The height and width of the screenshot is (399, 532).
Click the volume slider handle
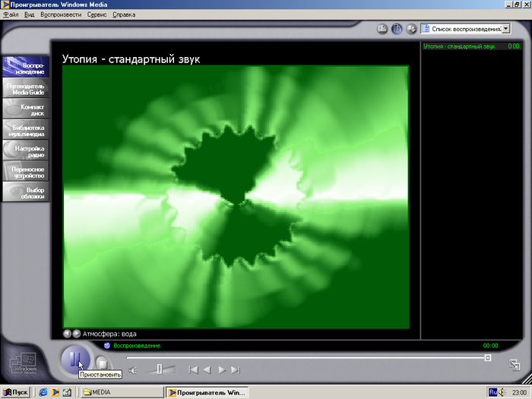(159, 369)
